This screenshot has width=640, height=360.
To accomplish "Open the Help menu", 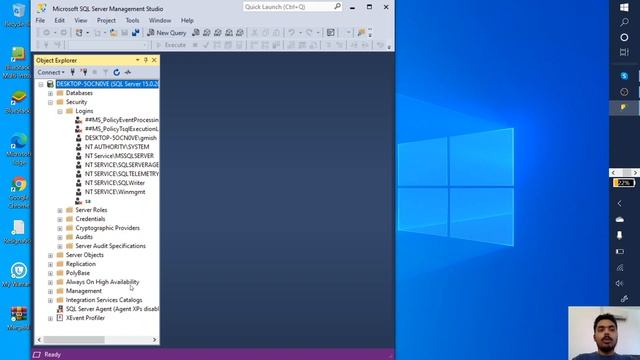I will [187, 20].
